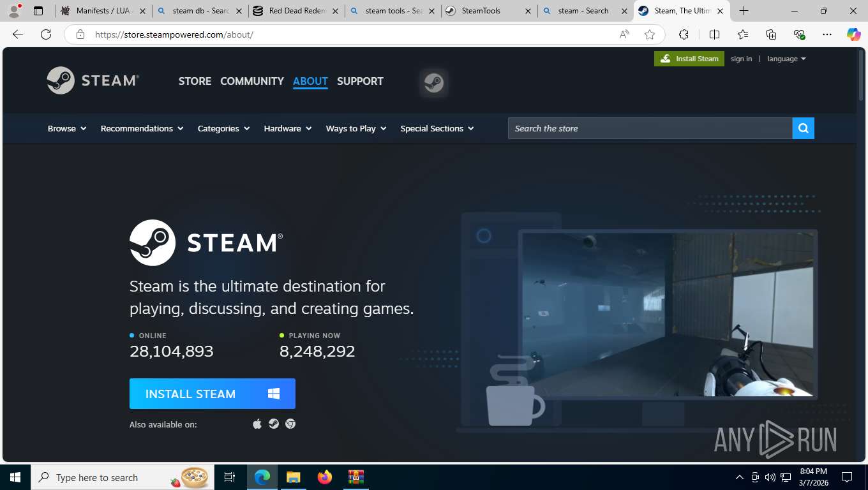The height and width of the screenshot is (490, 868).
Task: Open a new browser tab plus icon
Action: (x=744, y=11)
